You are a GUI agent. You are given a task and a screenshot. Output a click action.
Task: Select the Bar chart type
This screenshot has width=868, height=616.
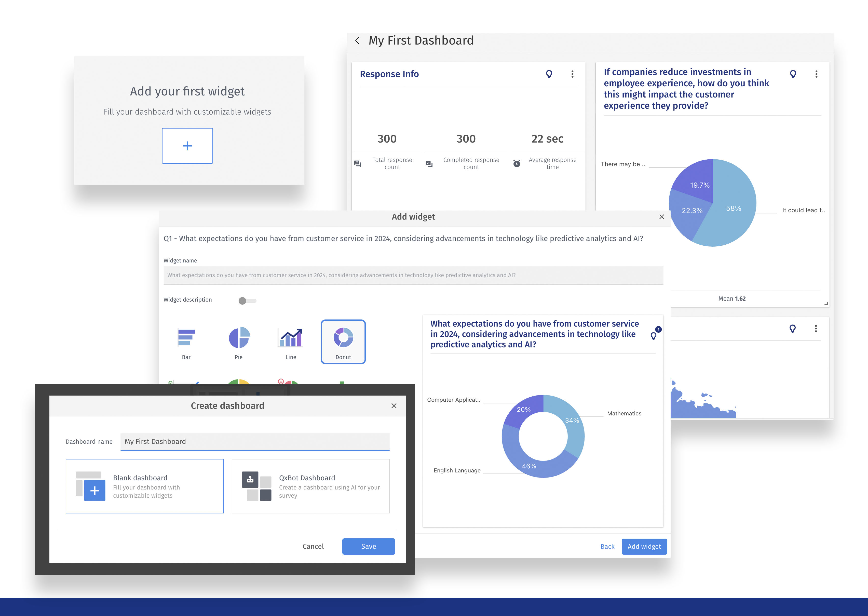click(x=186, y=343)
